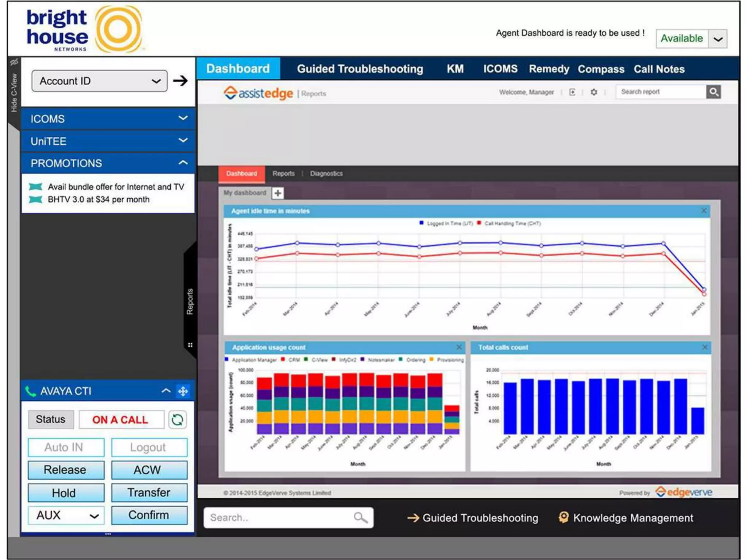747x560 pixels.
Task: Open the settings gear icon in Reports header
Action: pos(594,92)
